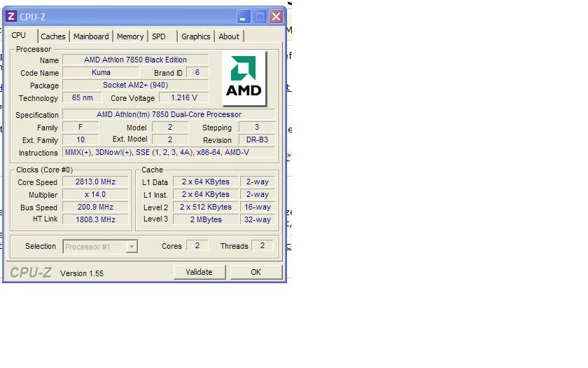Screen dimensions: 588x368
Task: Minimize the CPU-Z window
Action: (x=244, y=17)
